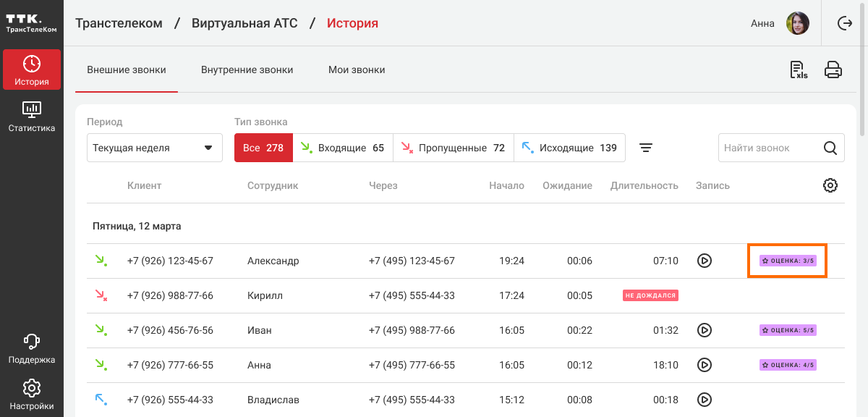The width and height of the screenshot is (868, 417).
Task: Expand the Период dropdown
Action: 154,148
